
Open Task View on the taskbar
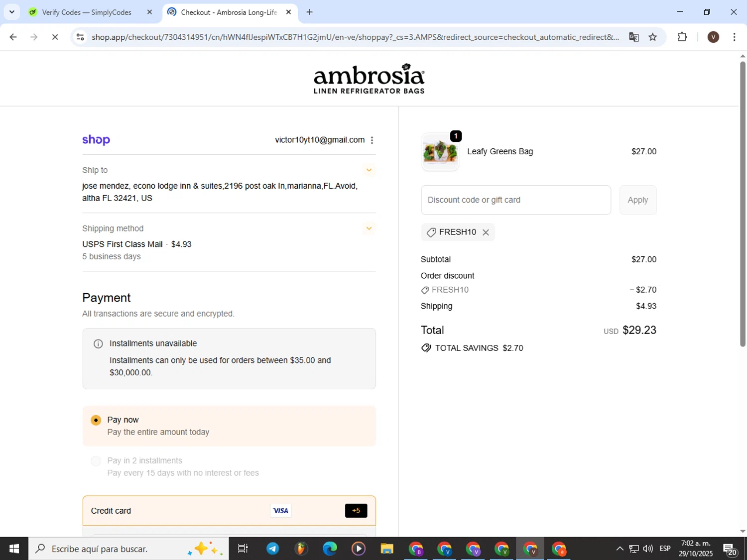243,549
